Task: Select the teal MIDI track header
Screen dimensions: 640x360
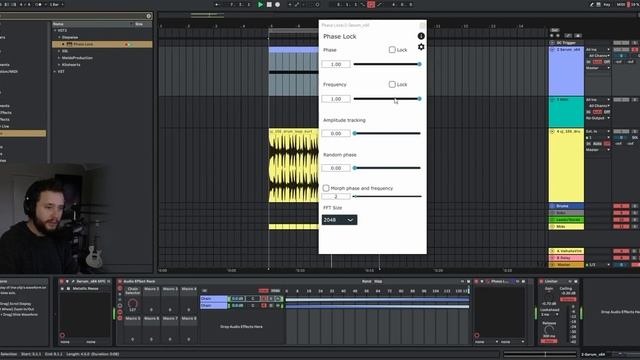Action: point(566,112)
